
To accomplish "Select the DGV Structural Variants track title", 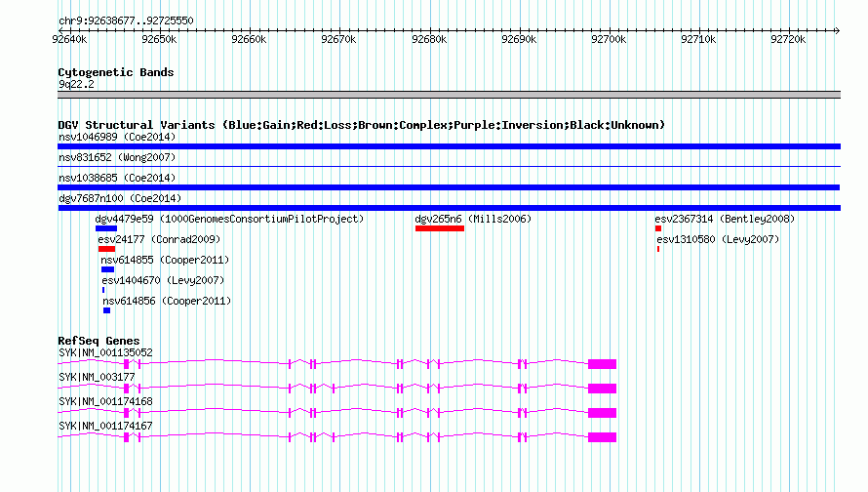I will [362, 125].
